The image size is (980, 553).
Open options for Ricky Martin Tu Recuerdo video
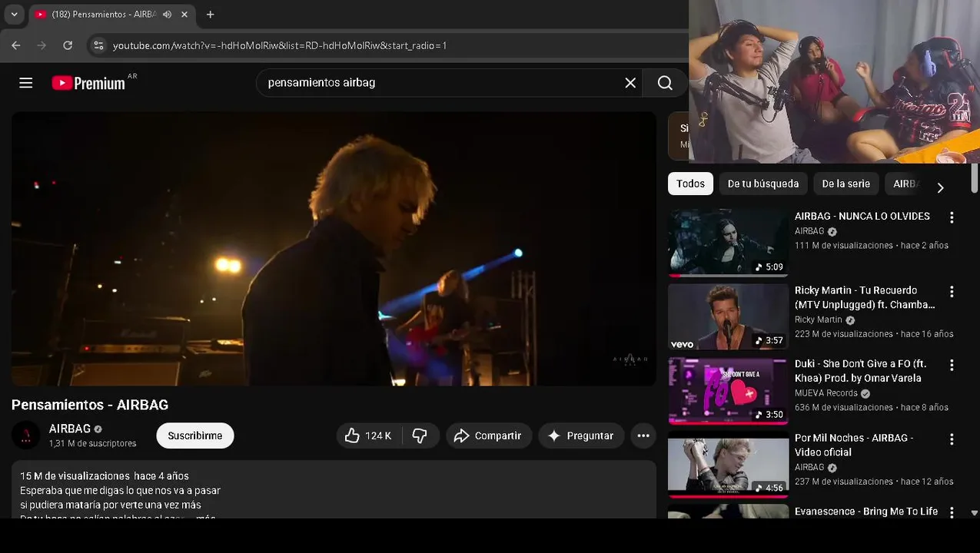pyautogui.click(x=952, y=292)
